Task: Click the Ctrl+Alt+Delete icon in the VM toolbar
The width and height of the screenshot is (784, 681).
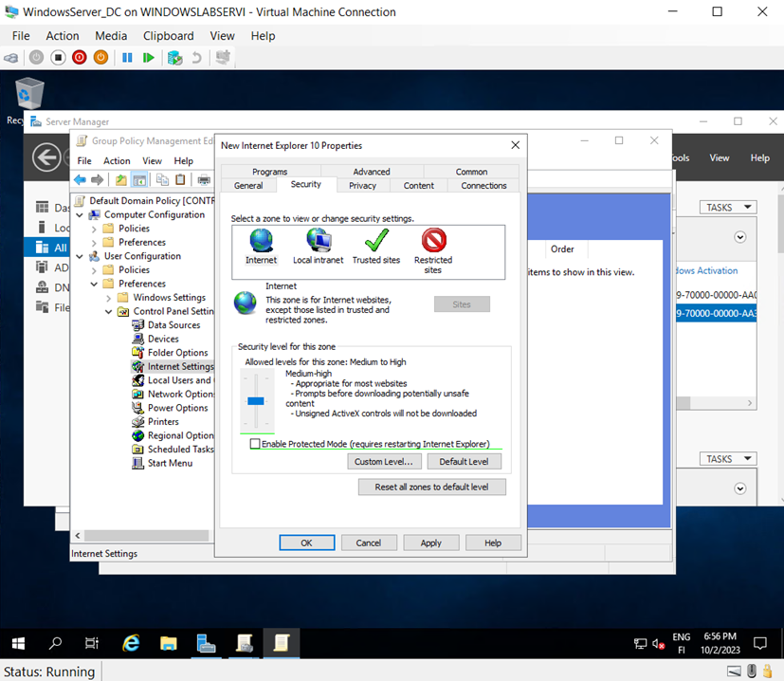Action: pos(12,57)
